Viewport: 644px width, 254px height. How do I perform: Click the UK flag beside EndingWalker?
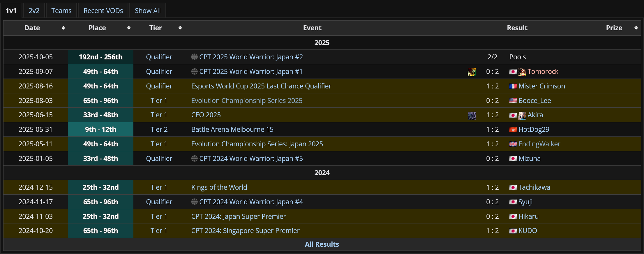(513, 144)
